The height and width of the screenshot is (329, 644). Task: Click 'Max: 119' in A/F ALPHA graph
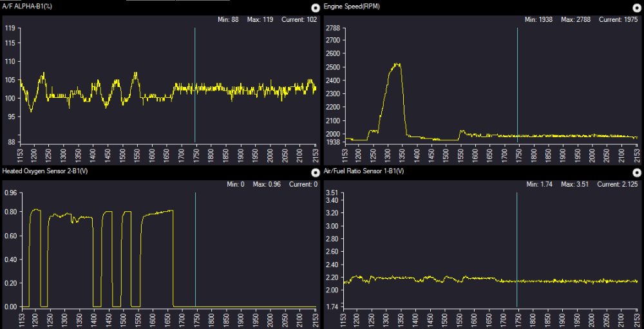(x=260, y=20)
